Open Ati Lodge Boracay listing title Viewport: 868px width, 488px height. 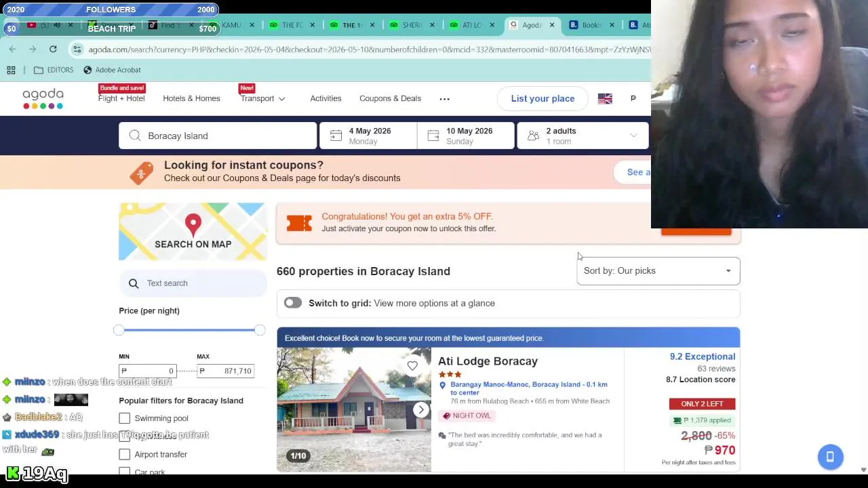click(x=488, y=361)
